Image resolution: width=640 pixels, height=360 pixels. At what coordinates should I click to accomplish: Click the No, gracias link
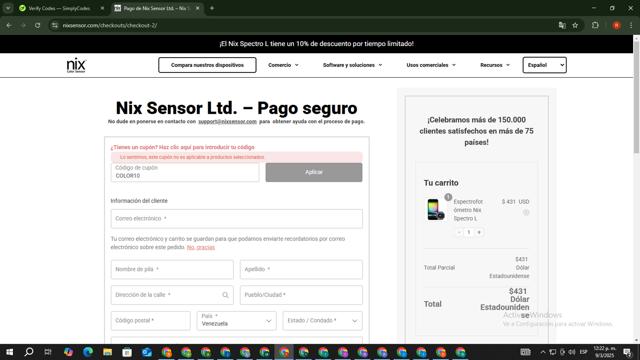(x=200, y=247)
